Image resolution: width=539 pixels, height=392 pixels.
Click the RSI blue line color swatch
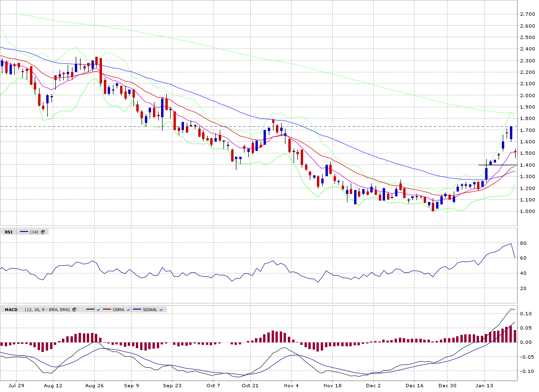pos(23,232)
